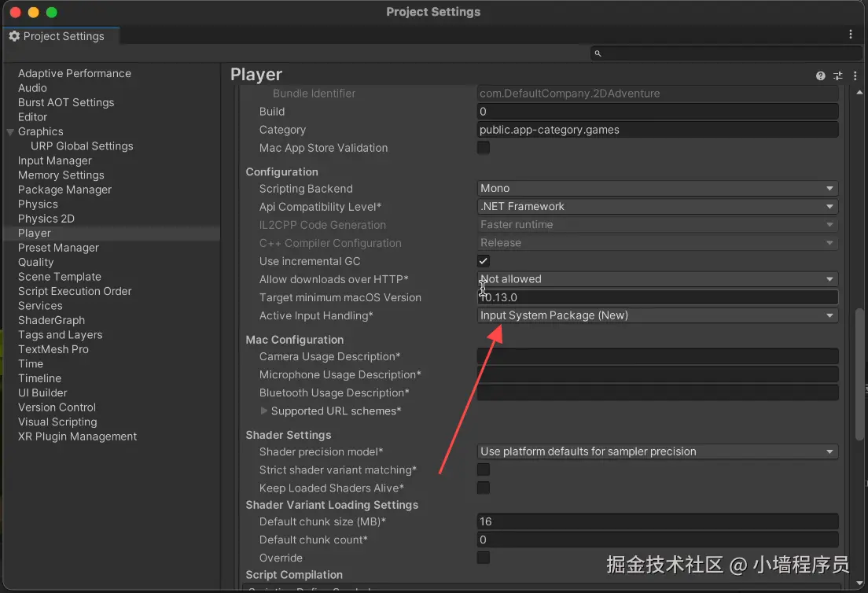Viewport: 868px width, 593px height.
Task: Enable Mac App Store Validation checkbox
Action: point(484,148)
